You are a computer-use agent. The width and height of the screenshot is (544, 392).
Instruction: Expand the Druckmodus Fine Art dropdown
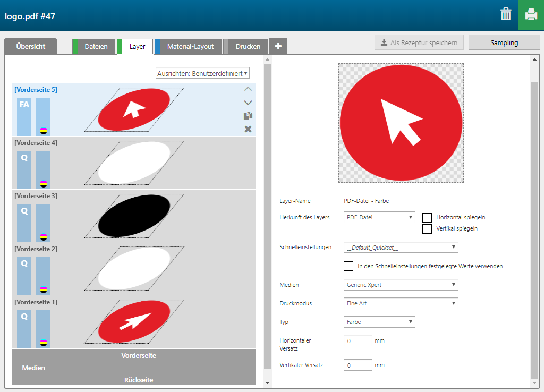tap(401, 303)
